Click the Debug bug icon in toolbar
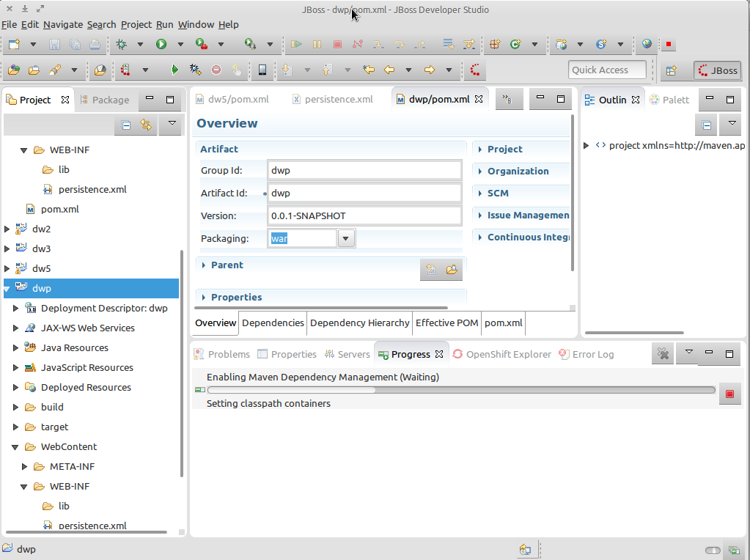The height and width of the screenshot is (560, 750). click(122, 44)
